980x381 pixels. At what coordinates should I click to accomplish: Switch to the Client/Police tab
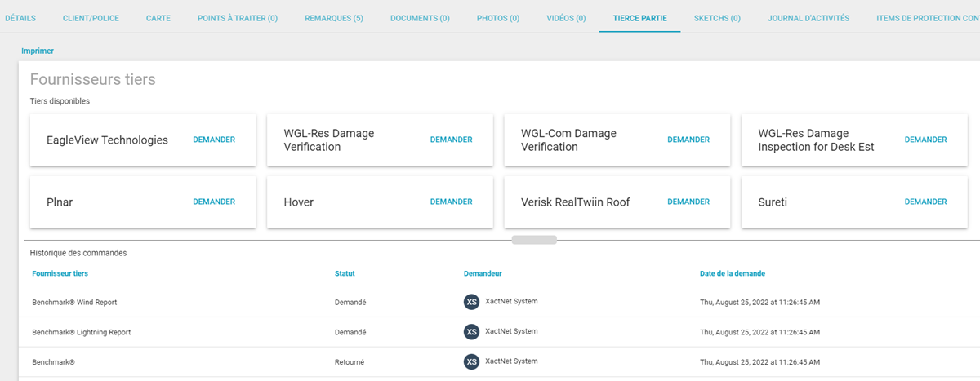pos(91,17)
